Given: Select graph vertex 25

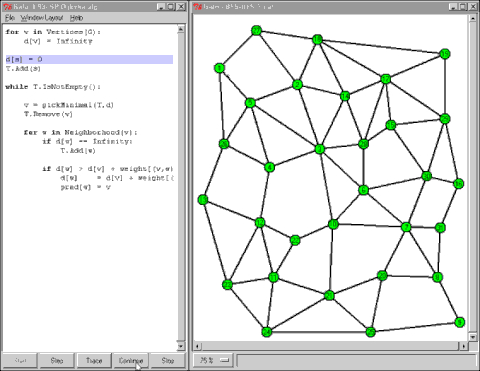Looking at the screenshot, I should (x=370, y=332).
